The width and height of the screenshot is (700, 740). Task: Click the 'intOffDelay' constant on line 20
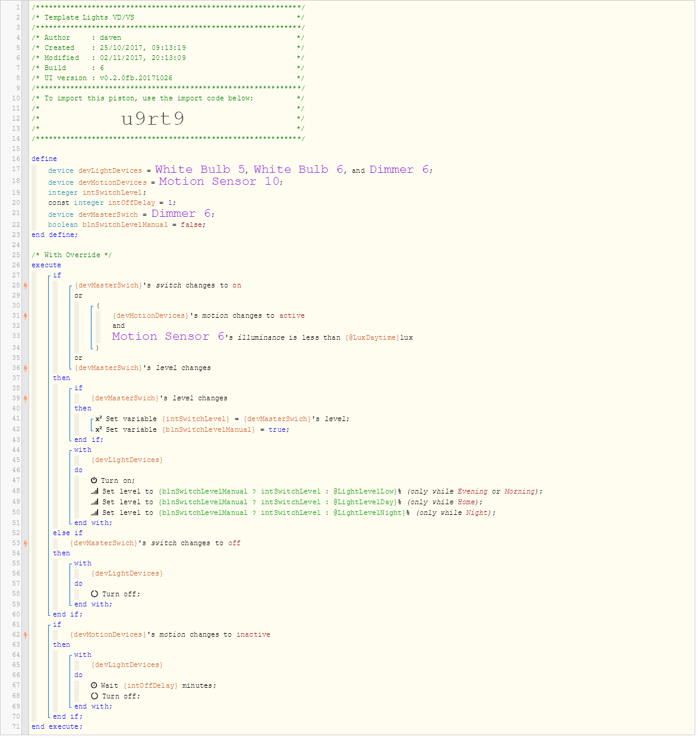coord(131,203)
